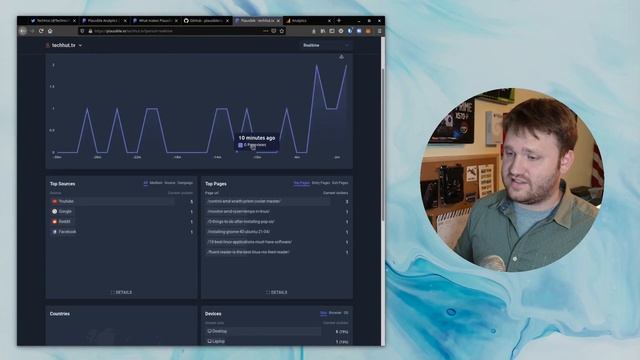This screenshot has height=360, width=640.
Task: Click the browser home icon
Action: click(x=50, y=31)
